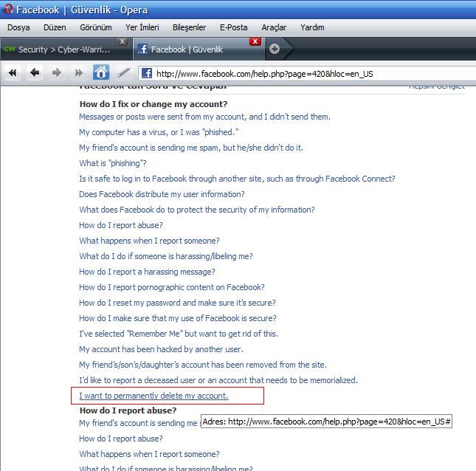Open 'How do I report a harassing message?' link
This screenshot has height=471, width=476.
pos(147,272)
